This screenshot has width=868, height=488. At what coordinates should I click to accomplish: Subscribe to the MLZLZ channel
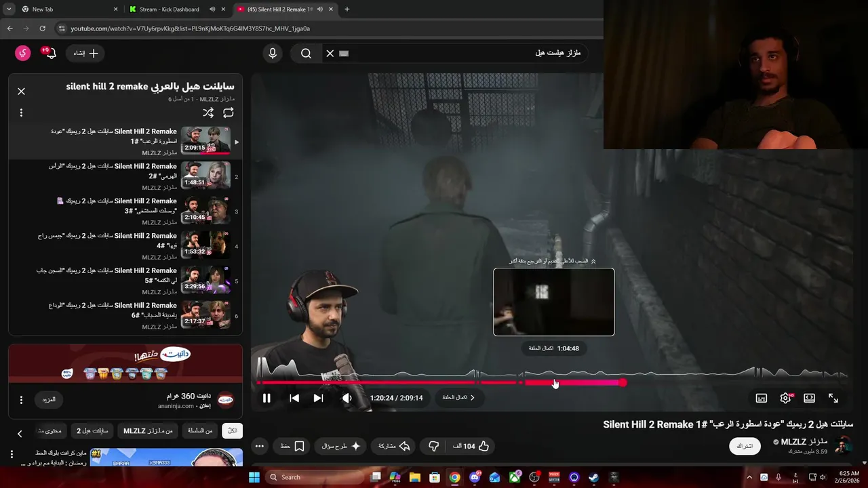[745, 446]
